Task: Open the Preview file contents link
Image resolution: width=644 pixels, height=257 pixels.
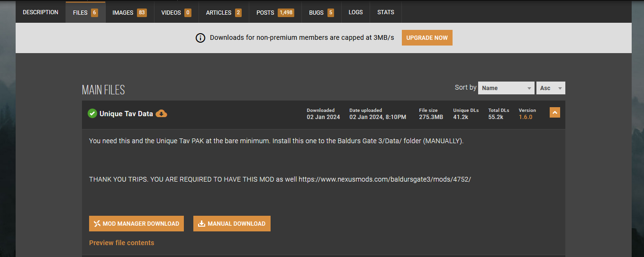Action: click(x=121, y=243)
